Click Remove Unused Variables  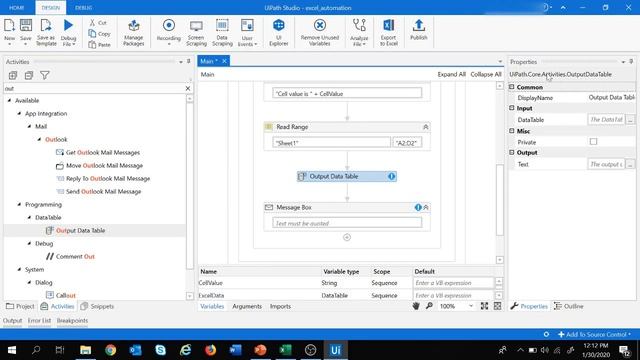click(x=320, y=32)
